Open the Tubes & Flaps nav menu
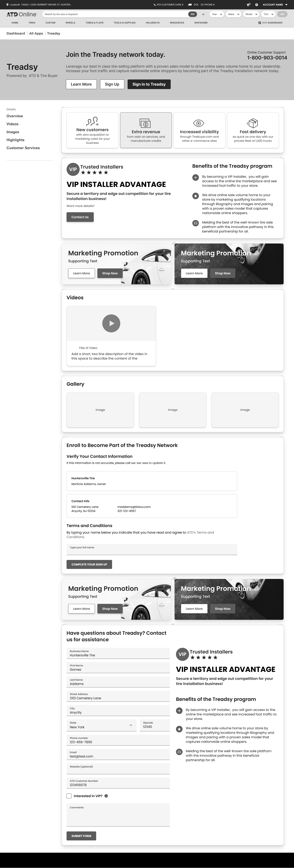Viewport: 294px width, 868px height. coord(94,23)
